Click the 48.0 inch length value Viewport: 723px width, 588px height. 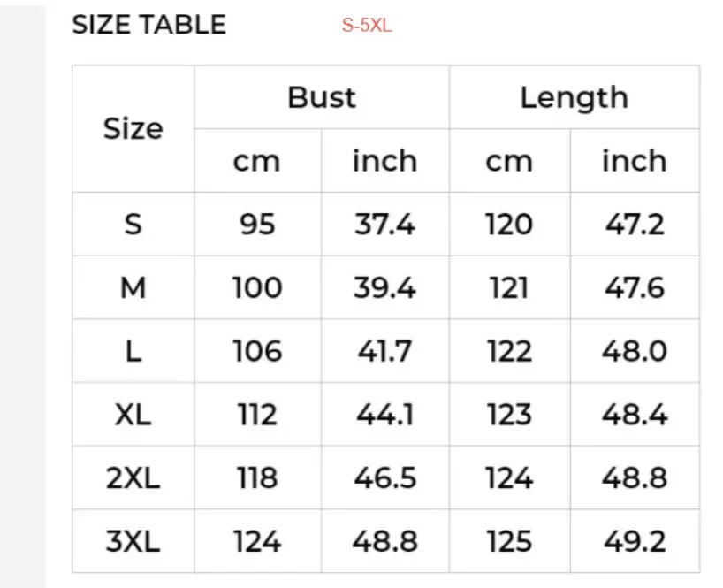634,352
